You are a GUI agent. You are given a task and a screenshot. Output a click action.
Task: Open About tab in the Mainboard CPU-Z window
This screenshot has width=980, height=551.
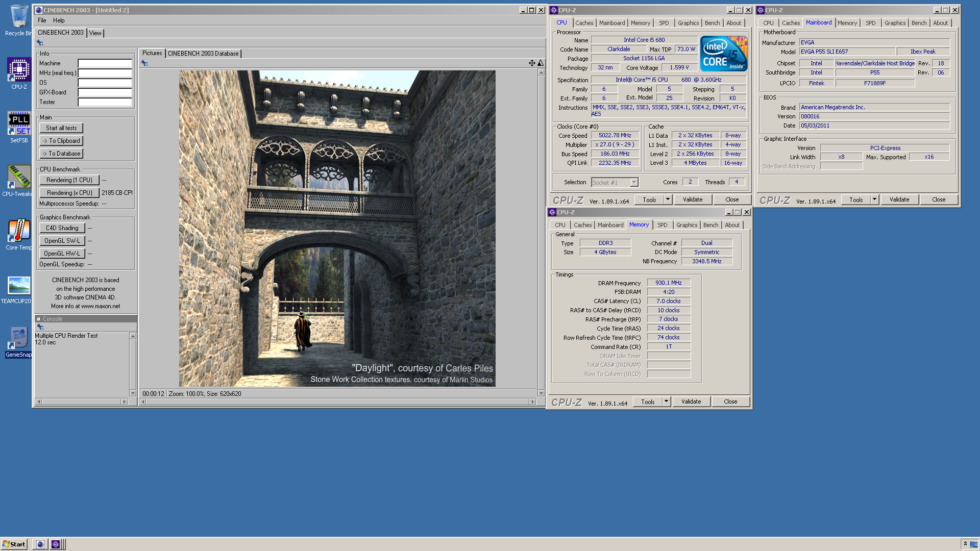pyautogui.click(x=940, y=23)
